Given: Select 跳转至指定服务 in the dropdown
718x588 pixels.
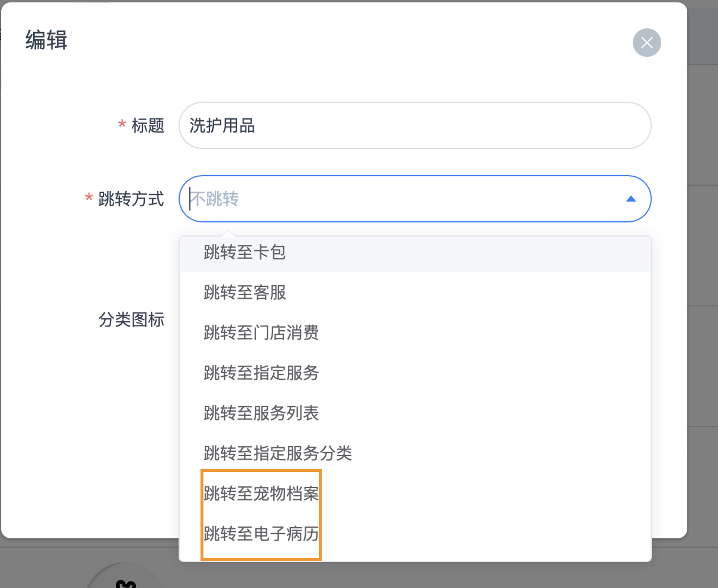Looking at the screenshot, I should click(x=261, y=373).
